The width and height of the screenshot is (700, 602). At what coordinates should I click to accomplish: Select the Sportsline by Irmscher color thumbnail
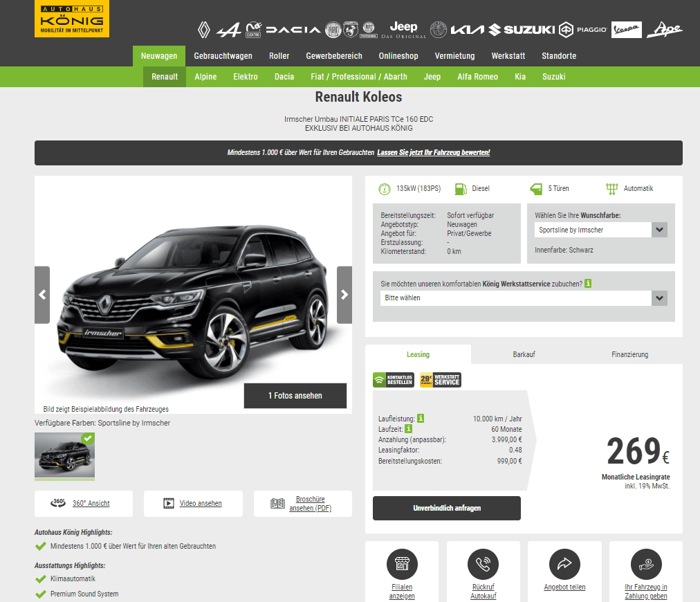coord(65,455)
